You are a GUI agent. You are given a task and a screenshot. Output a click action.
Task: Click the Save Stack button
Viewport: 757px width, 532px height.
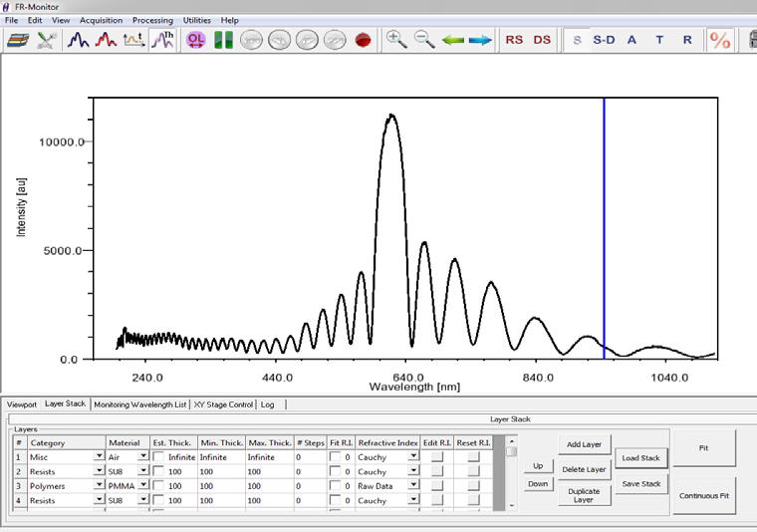pyautogui.click(x=641, y=484)
